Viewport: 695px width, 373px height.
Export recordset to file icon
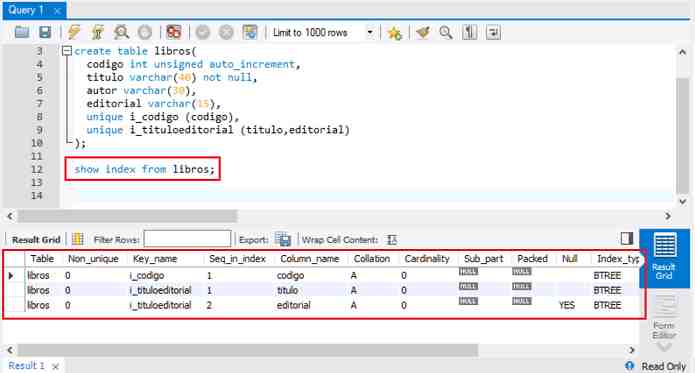(x=283, y=239)
